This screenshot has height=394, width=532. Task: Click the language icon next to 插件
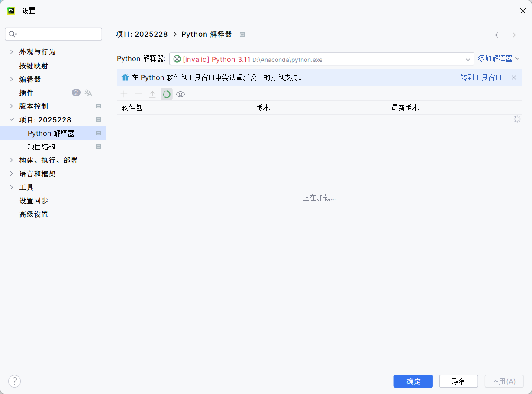point(88,93)
